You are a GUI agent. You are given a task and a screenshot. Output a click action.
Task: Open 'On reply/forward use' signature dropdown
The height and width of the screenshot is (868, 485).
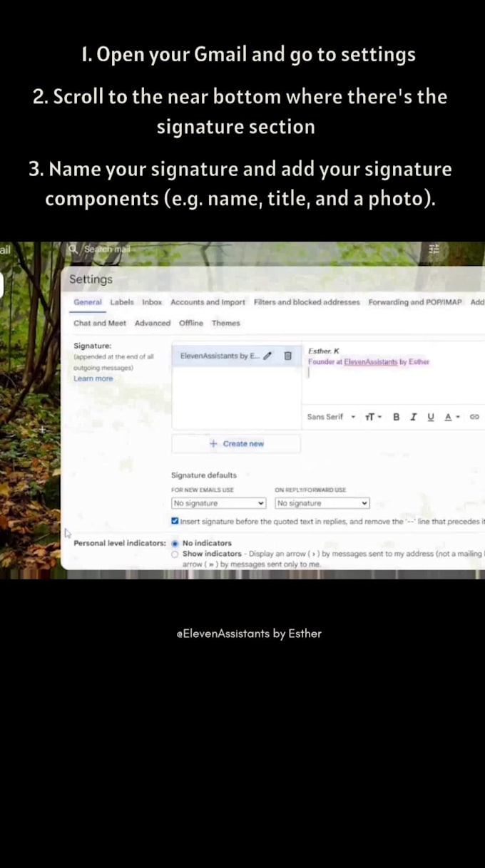point(322,503)
